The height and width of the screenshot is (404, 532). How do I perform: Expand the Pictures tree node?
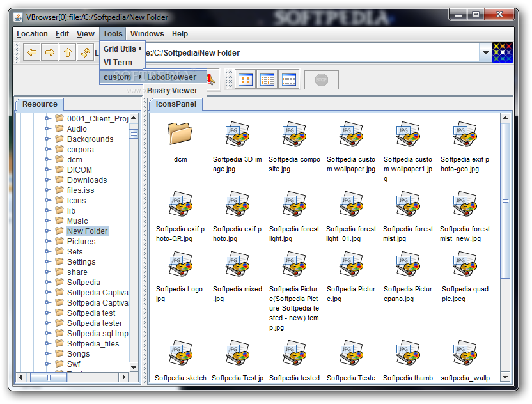tap(48, 241)
